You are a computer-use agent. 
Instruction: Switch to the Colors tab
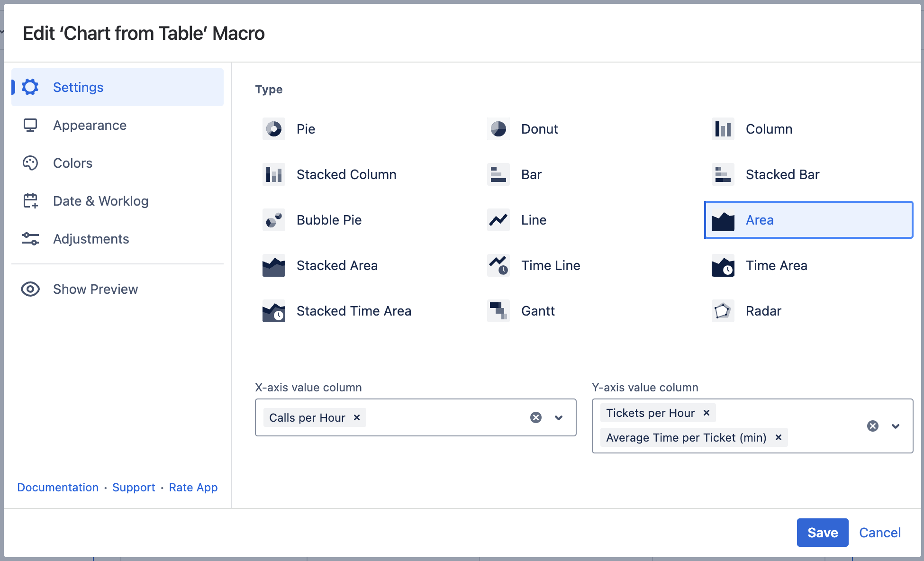(72, 163)
